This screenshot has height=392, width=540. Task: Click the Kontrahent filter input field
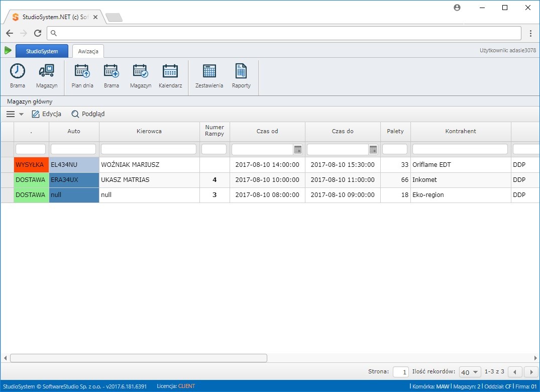[x=460, y=149]
